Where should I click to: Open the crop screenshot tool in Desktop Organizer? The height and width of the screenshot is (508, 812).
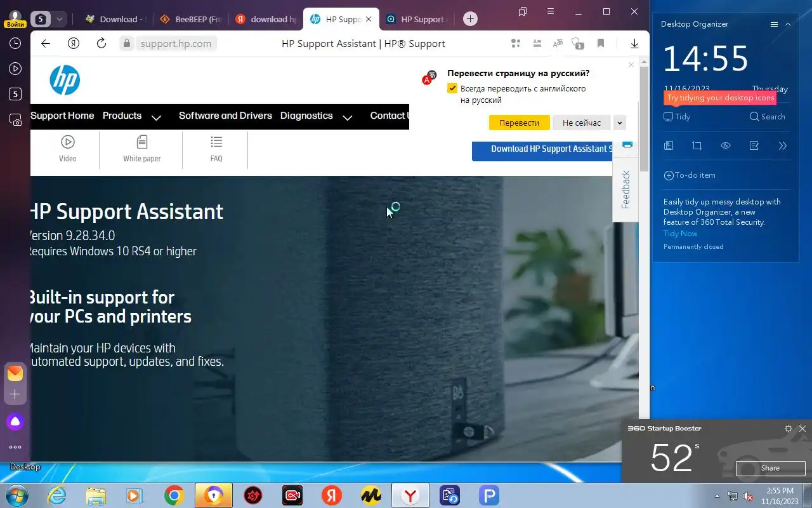click(697, 145)
